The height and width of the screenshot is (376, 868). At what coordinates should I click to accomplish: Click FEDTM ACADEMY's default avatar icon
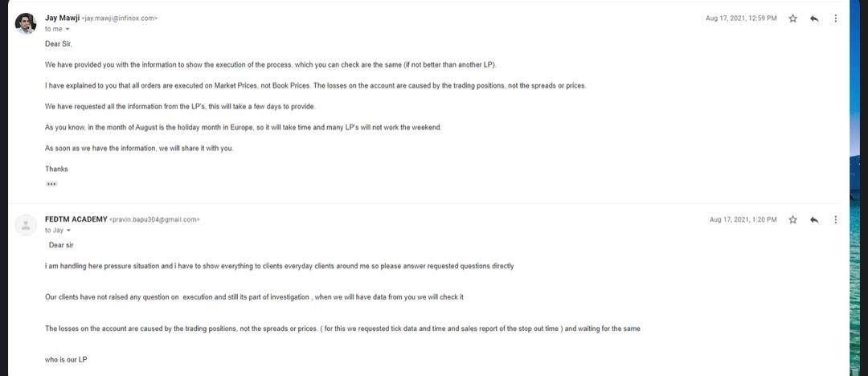[x=26, y=225]
